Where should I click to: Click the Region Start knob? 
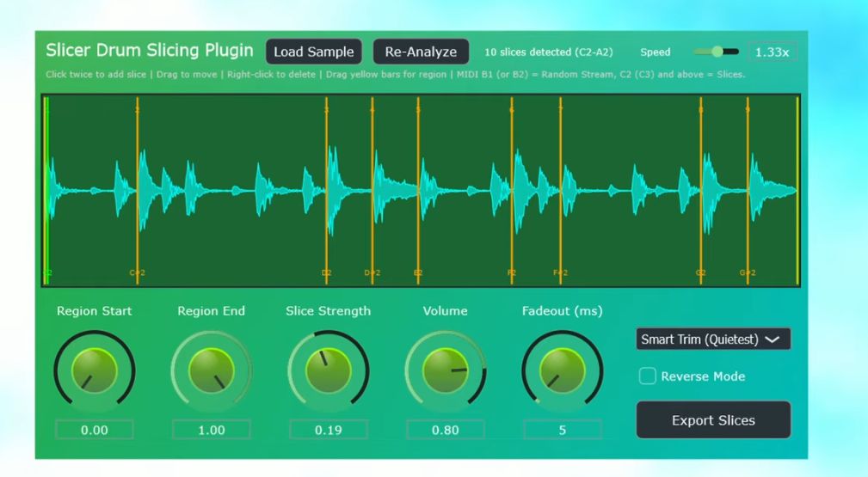tap(94, 371)
